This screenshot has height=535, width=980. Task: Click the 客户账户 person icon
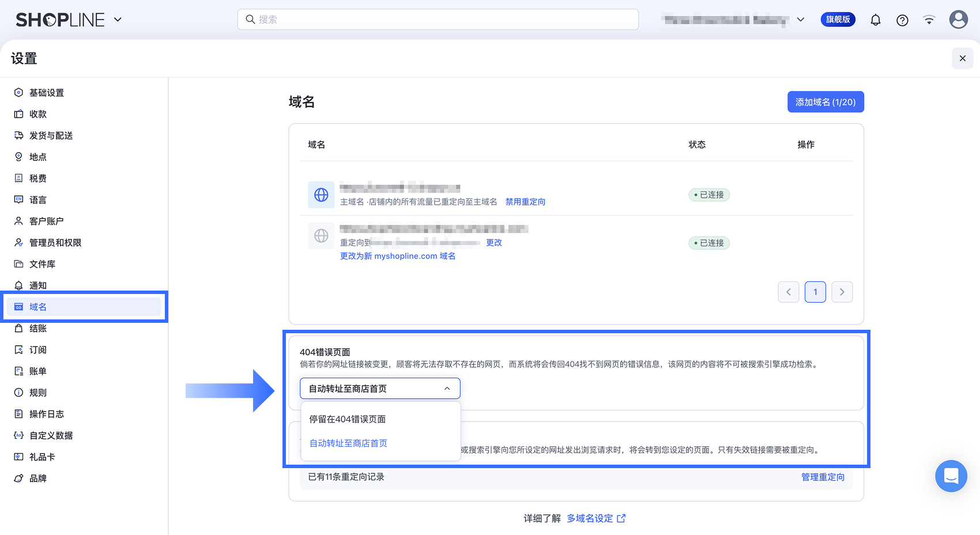[18, 221]
